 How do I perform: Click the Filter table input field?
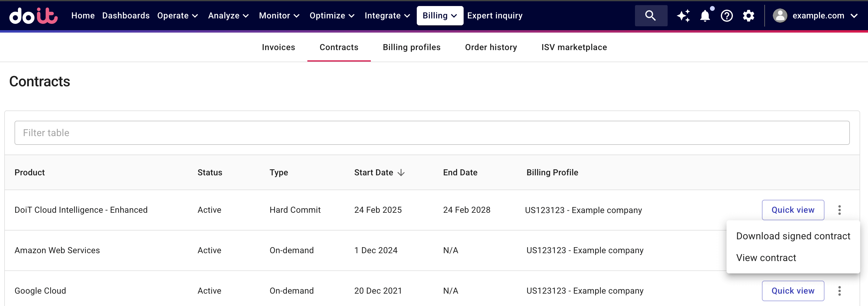(432, 133)
